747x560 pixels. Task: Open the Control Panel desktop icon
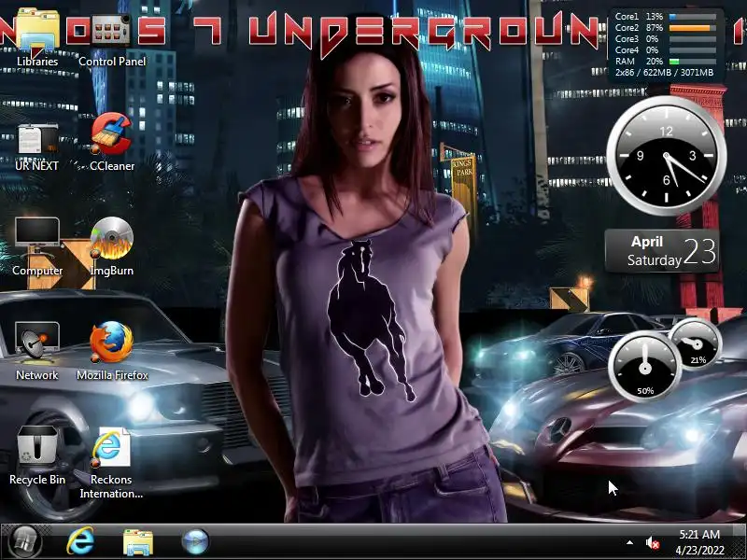pyautogui.click(x=112, y=40)
